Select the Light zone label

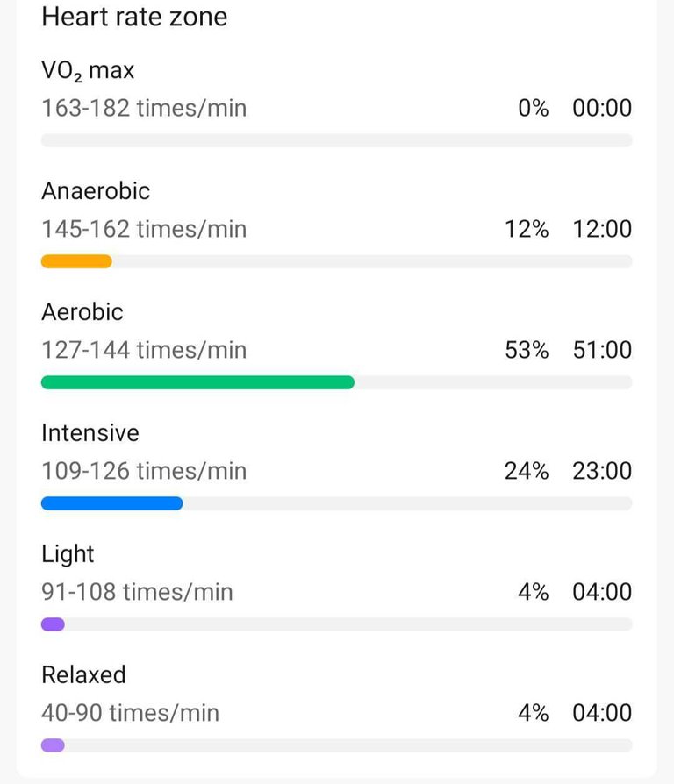tap(68, 554)
